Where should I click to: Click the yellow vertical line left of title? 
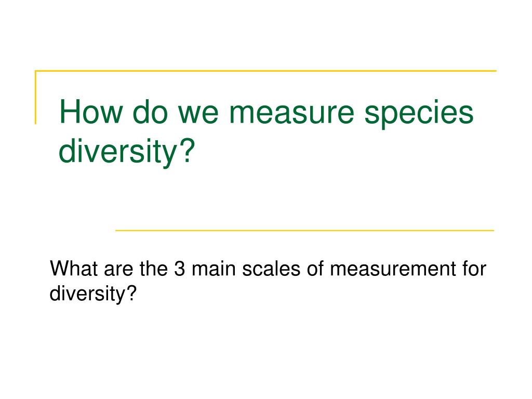pyautogui.click(x=36, y=97)
